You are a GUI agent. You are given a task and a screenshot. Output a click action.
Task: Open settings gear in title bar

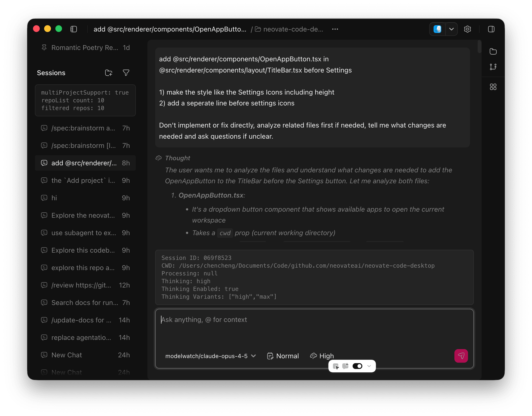[x=467, y=29]
